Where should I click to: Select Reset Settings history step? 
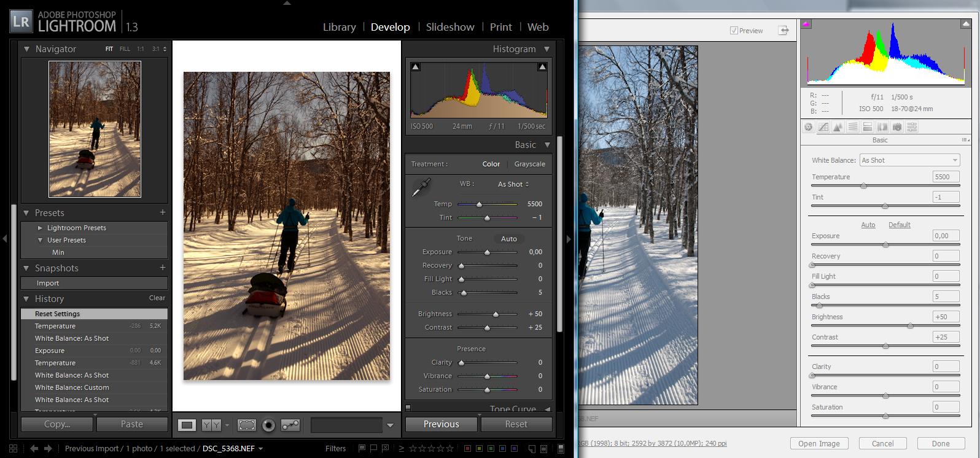click(x=94, y=314)
